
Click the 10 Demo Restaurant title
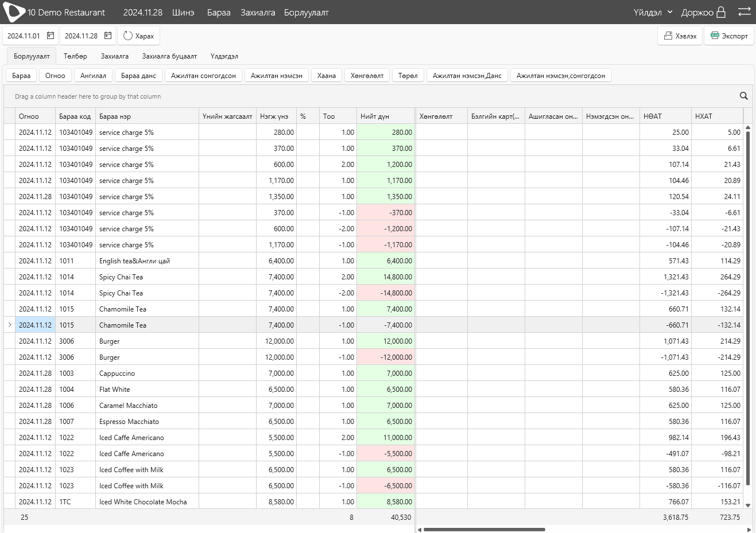(x=66, y=12)
